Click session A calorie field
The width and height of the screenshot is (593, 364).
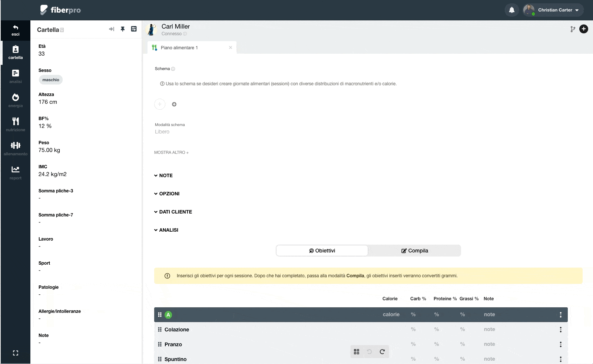coord(391,315)
